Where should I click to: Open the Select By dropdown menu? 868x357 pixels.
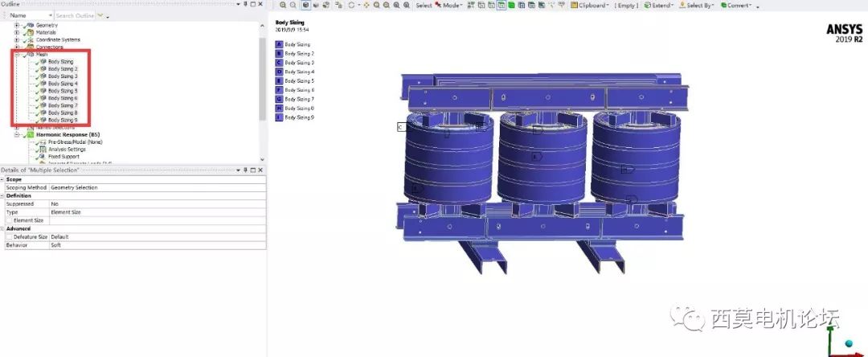[x=712, y=6]
